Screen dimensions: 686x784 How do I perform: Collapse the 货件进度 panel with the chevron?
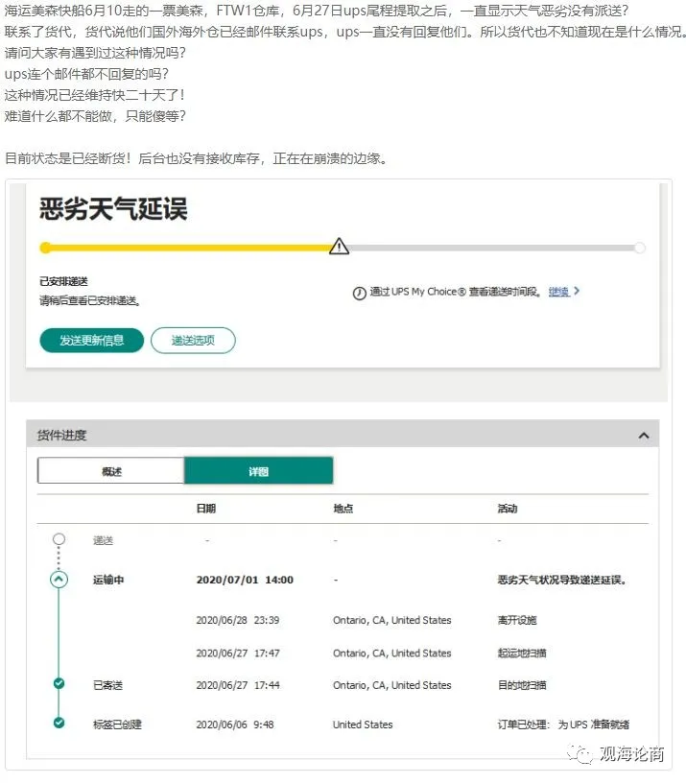coord(644,436)
